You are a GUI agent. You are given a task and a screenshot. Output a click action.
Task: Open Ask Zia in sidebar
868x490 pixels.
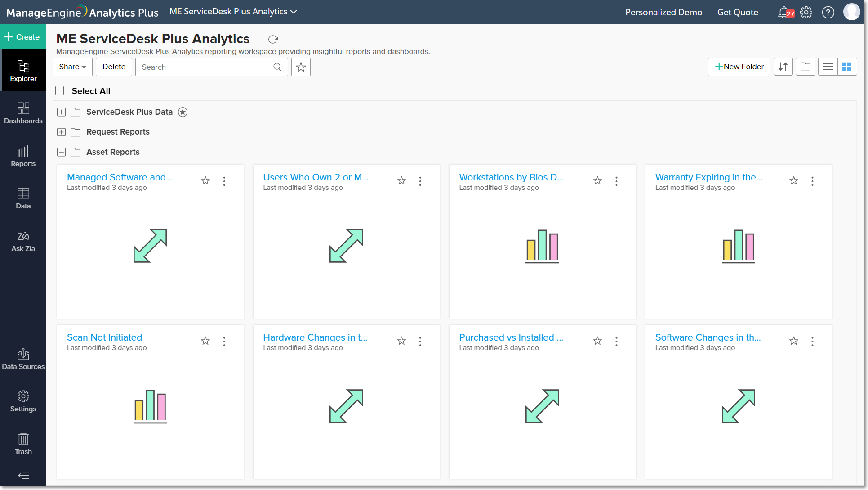[x=23, y=242]
